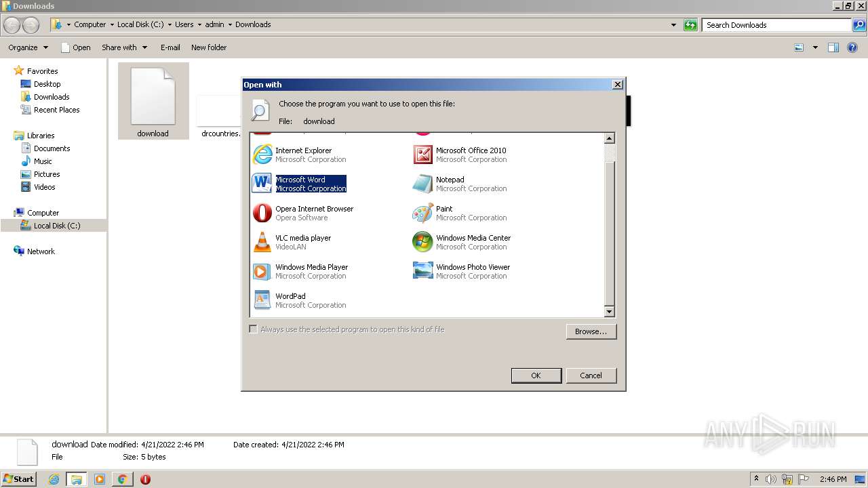Click New folder in the toolbar
Screen dimensions: 868x488
209,47
